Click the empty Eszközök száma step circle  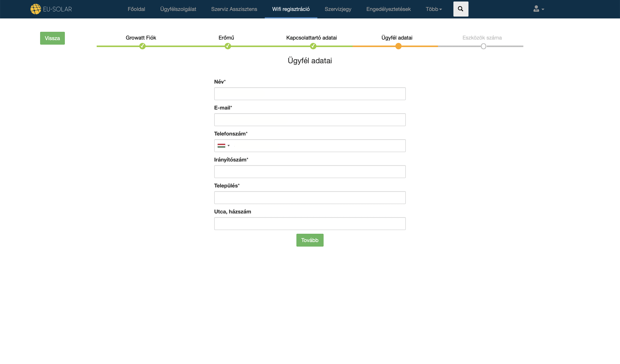[483, 46]
